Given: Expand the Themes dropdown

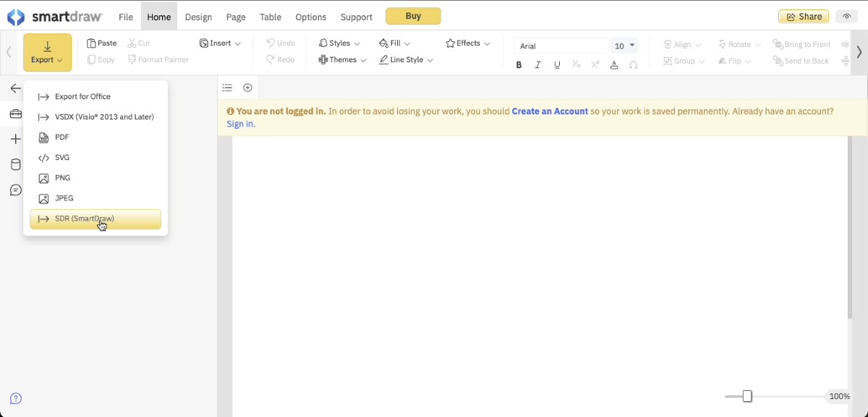Looking at the screenshot, I should (342, 60).
